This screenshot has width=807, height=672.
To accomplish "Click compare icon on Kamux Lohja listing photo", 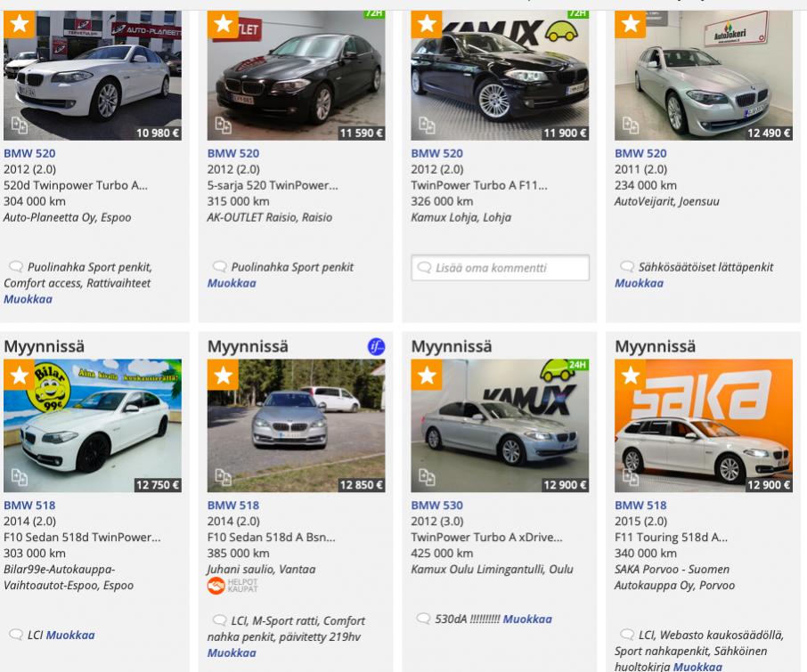I will click(427, 125).
